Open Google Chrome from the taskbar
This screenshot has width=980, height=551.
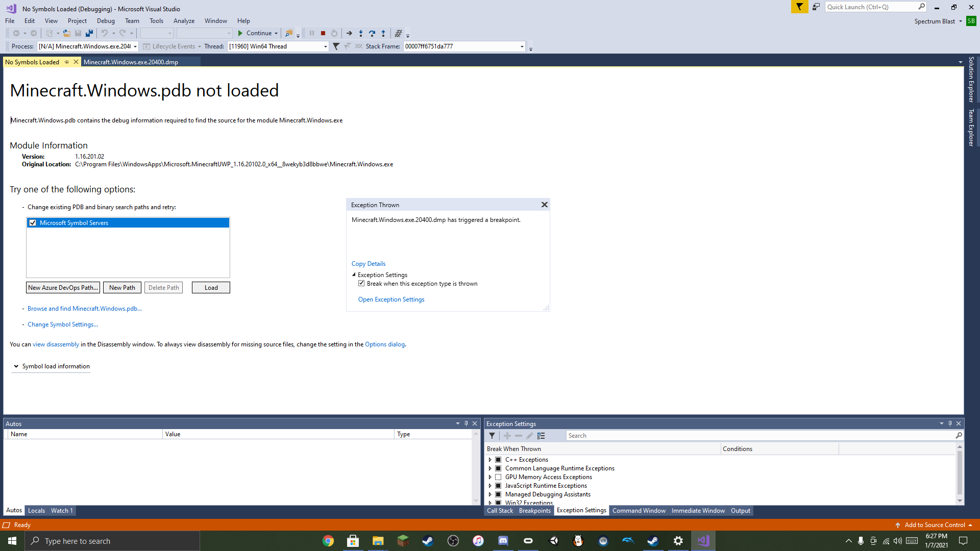click(328, 541)
